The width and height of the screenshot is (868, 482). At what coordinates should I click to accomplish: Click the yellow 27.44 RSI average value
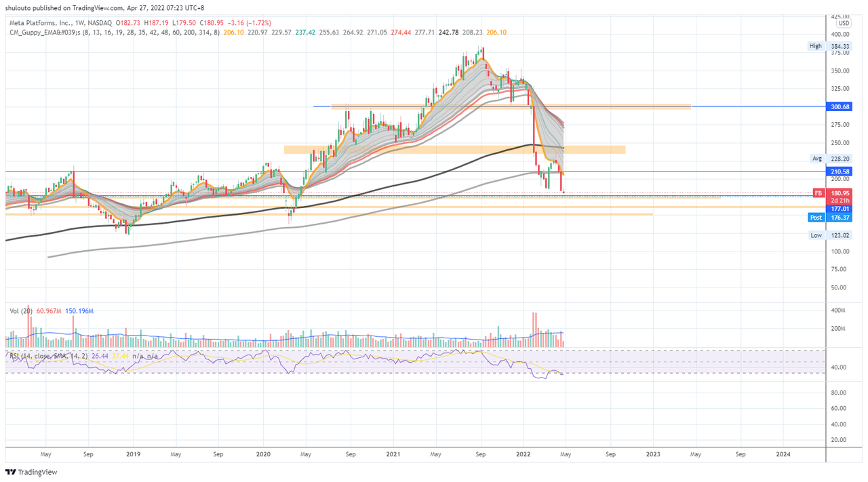pyautogui.click(x=121, y=355)
